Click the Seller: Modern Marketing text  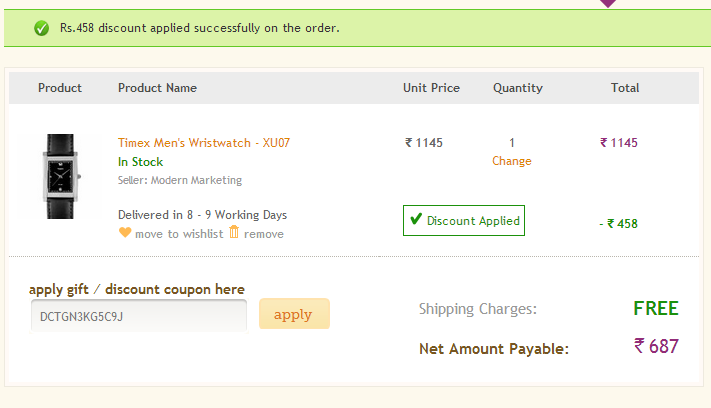(180, 180)
